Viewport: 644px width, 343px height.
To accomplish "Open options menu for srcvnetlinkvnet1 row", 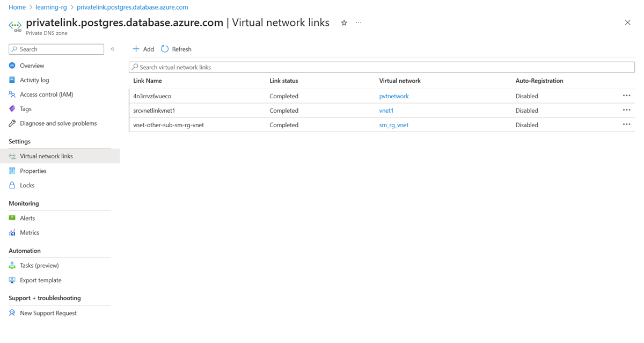I will click(x=626, y=110).
